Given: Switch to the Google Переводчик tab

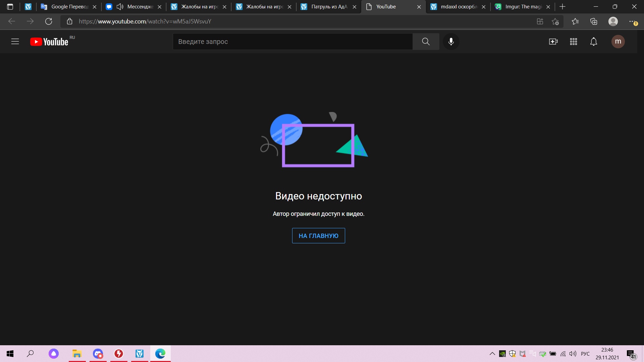Looking at the screenshot, I should [x=69, y=7].
